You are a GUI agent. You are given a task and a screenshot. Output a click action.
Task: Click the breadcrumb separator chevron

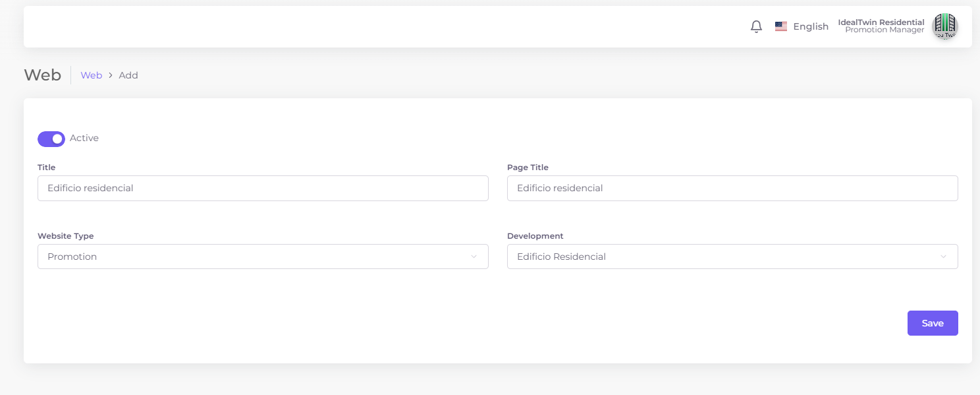point(111,76)
